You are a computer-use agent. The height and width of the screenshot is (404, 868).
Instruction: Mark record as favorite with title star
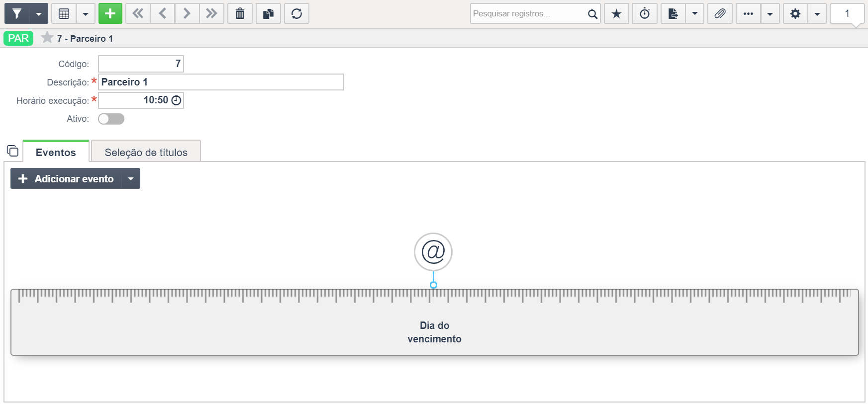[47, 38]
